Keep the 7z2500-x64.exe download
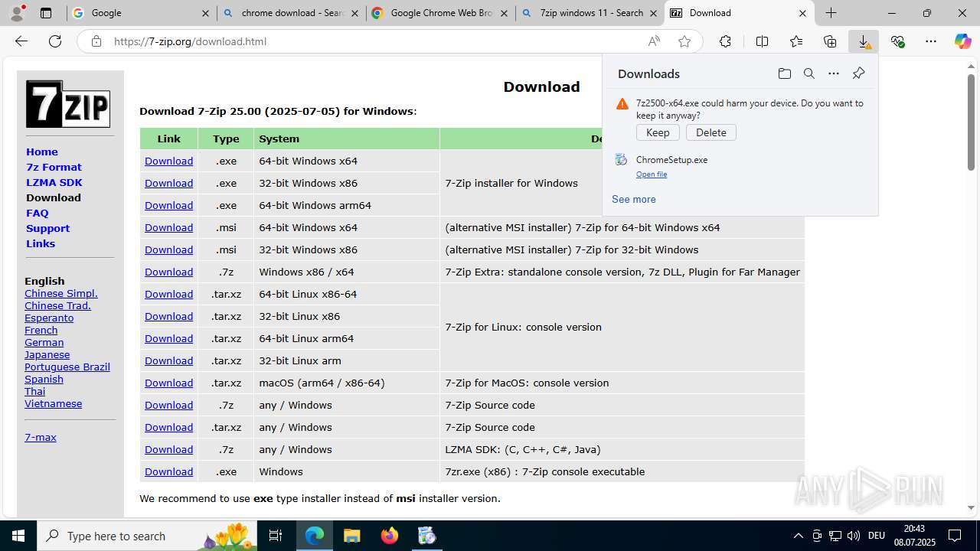The width and height of the screenshot is (980, 551). (658, 132)
